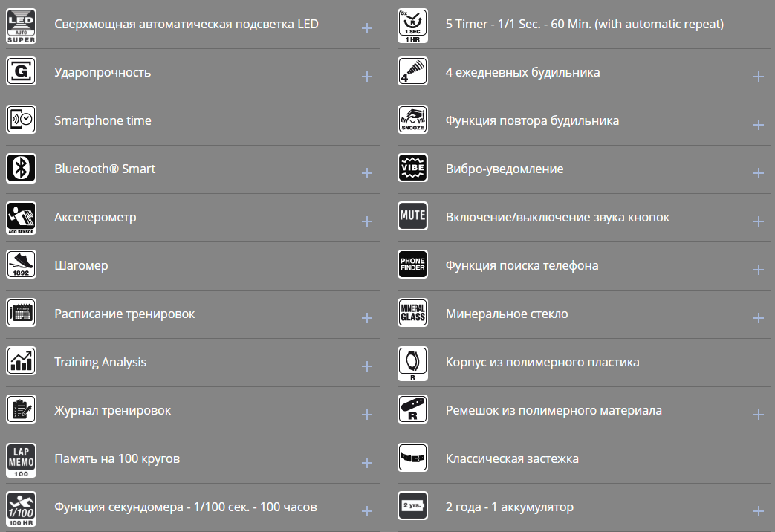The image size is (775, 532).
Task: Click the Training Analysis chart icon
Action: [21, 361]
